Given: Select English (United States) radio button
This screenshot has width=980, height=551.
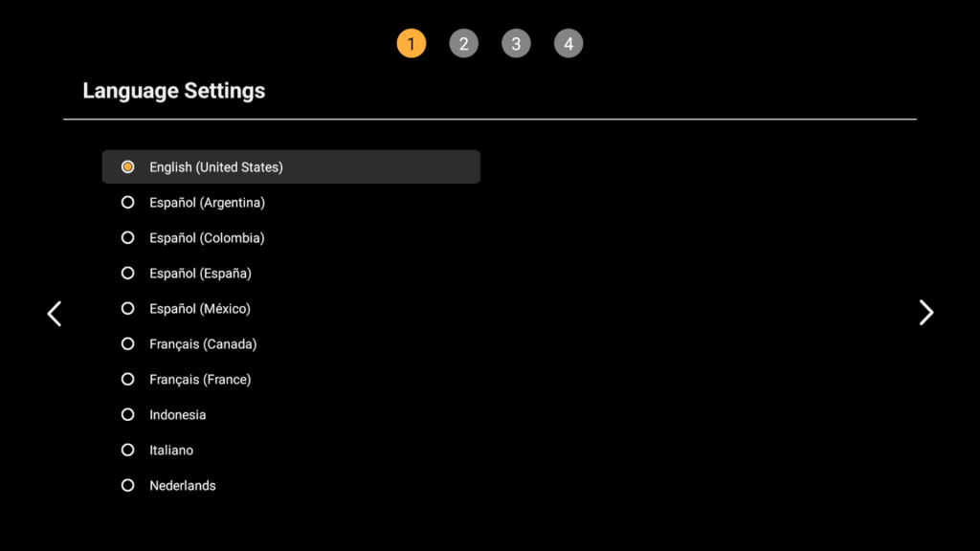Looking at the screenshot, I should [127, 167].
